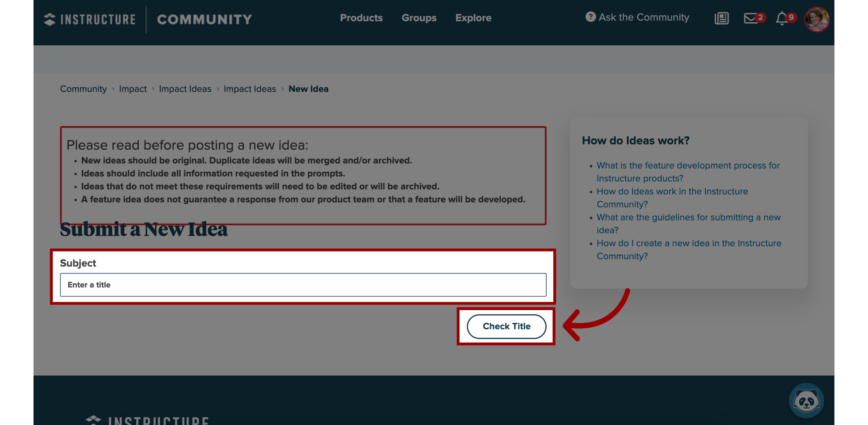Open the user profile avatar

(816, 19)
